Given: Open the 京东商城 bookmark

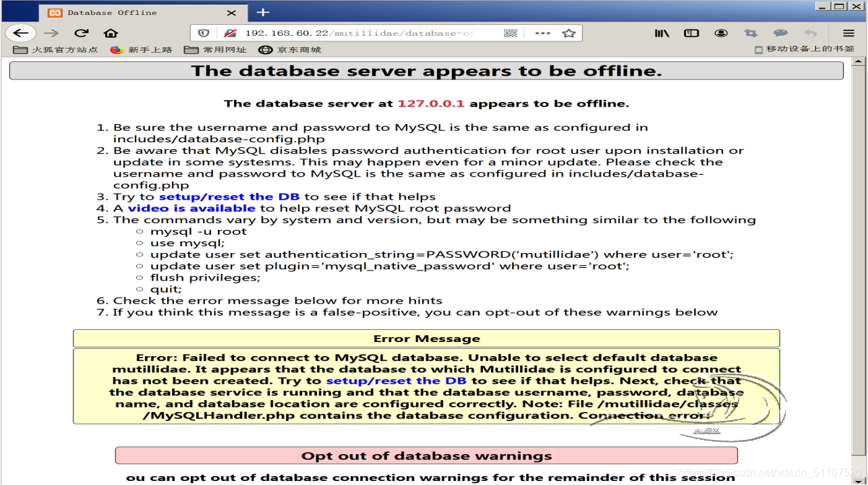Looking at the screenshot, I should [x=290, y=50].
